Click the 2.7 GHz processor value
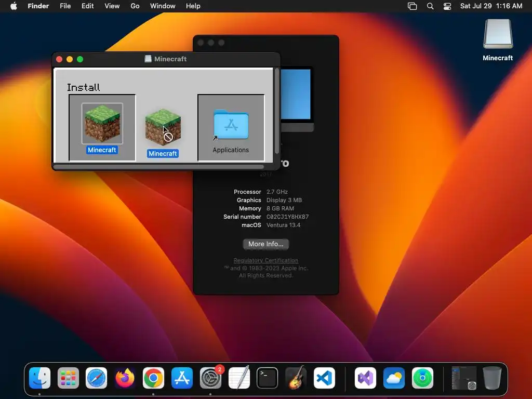This screenshot has height=399, width=532. (277, 192)
